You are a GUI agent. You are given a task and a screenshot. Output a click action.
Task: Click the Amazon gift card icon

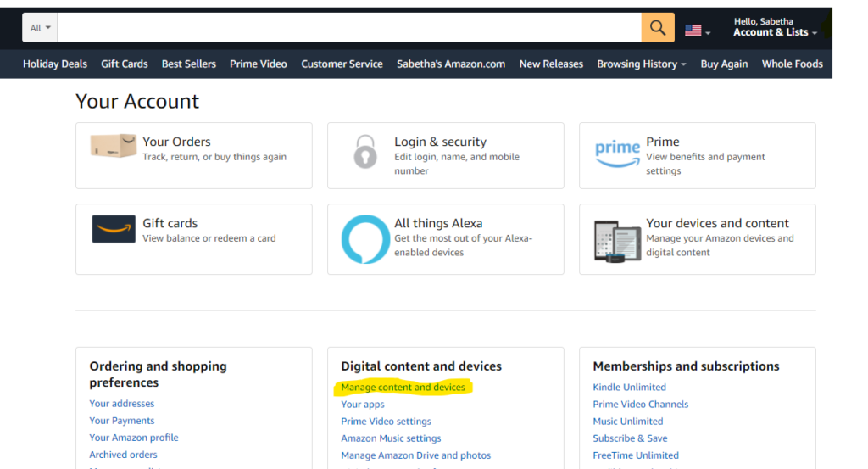114,229
